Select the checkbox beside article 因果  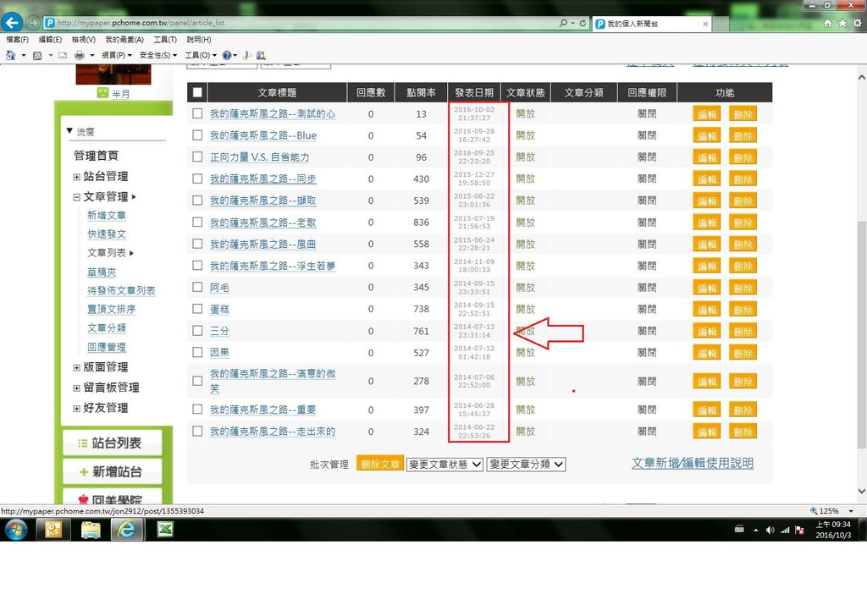point(197,352)
